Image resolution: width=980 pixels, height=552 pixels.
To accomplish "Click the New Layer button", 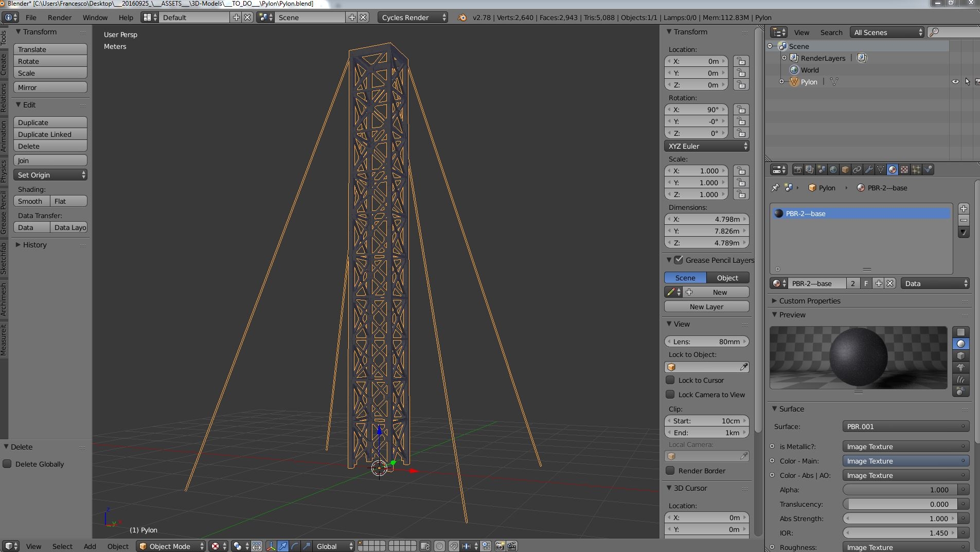I will click(x=706, y=307).
